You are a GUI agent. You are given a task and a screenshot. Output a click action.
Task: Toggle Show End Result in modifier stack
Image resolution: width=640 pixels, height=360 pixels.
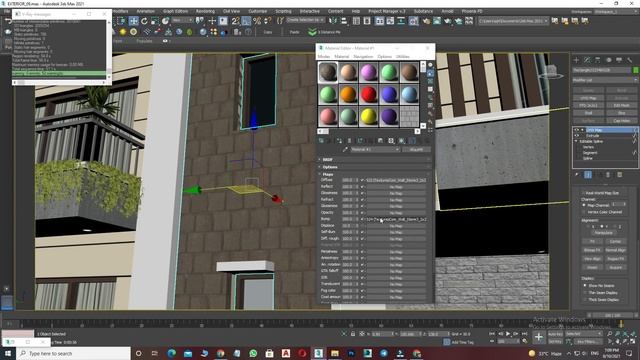click(x=588, y=175)
